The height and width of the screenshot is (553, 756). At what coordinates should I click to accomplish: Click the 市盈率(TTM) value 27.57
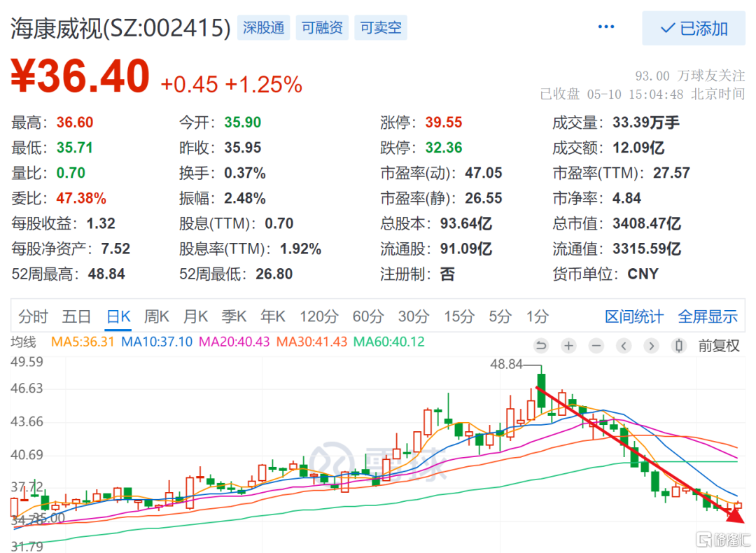(x=671, y=173)
